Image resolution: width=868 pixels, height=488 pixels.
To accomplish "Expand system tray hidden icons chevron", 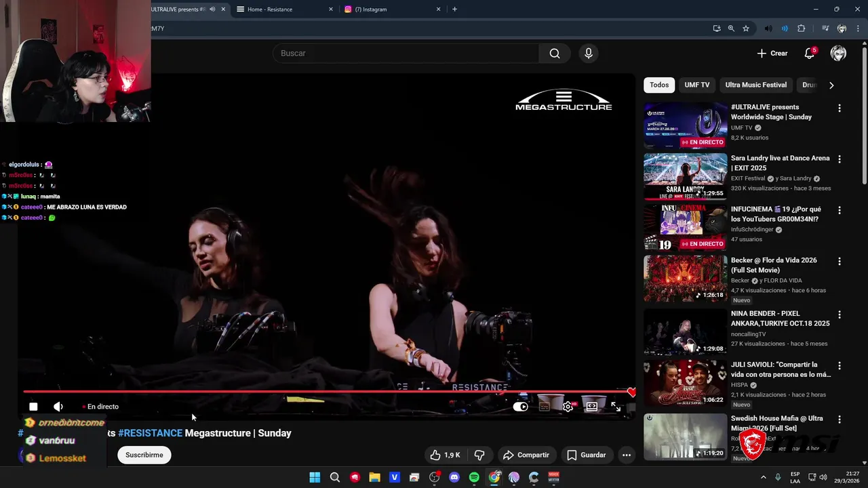I will click(x=763, y=477).
